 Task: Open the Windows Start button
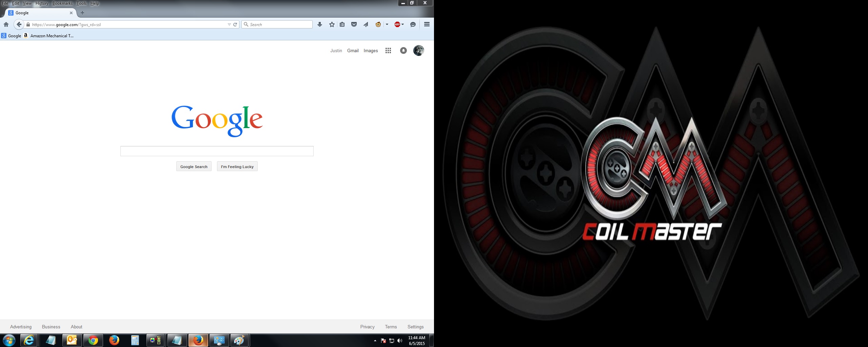click(9, 340)
